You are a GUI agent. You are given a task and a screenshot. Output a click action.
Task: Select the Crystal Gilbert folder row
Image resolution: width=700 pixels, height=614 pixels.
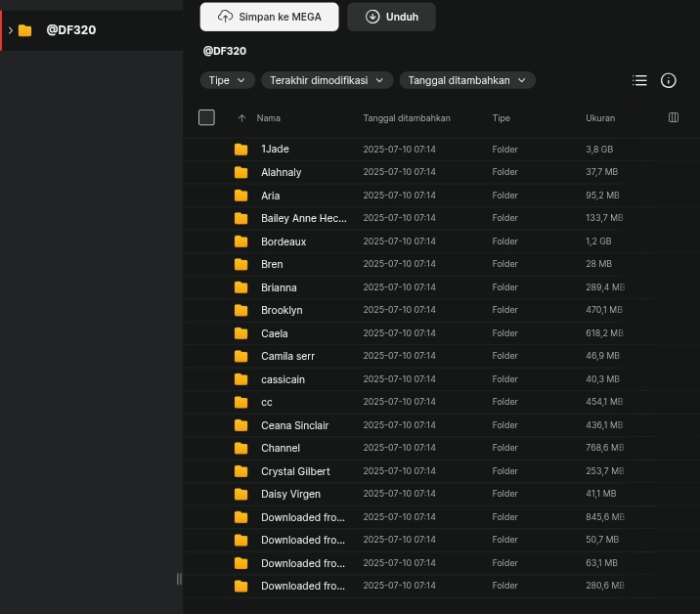pos(441,471)
